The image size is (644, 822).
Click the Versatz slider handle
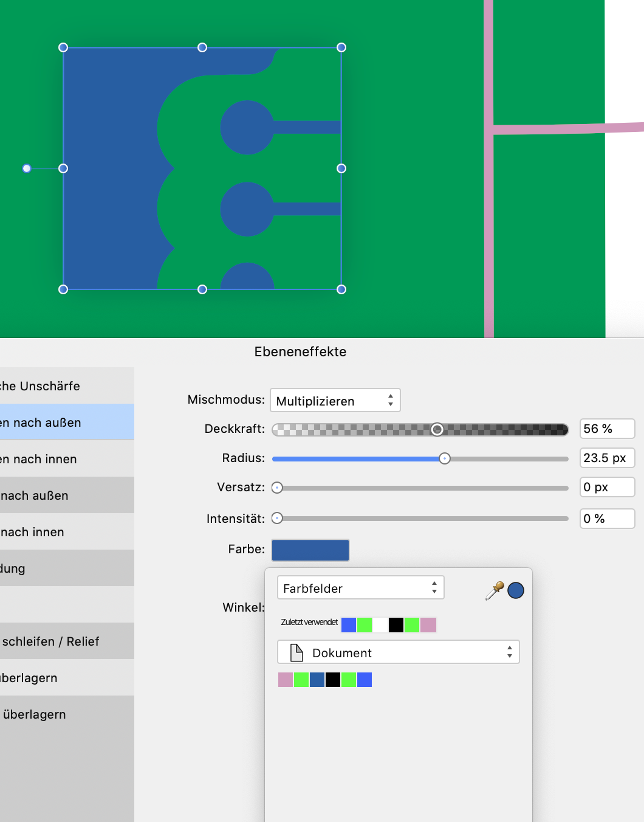[x=277, y=488]
